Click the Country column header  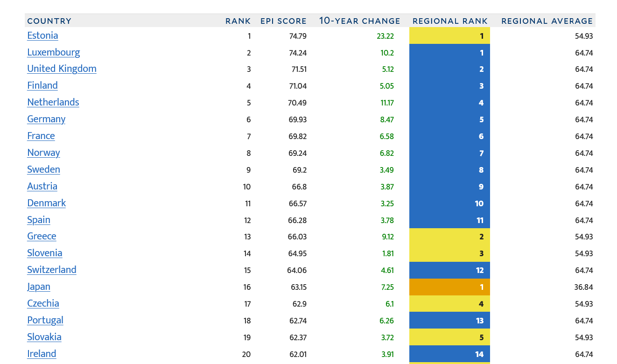click(x=49, y=21)
